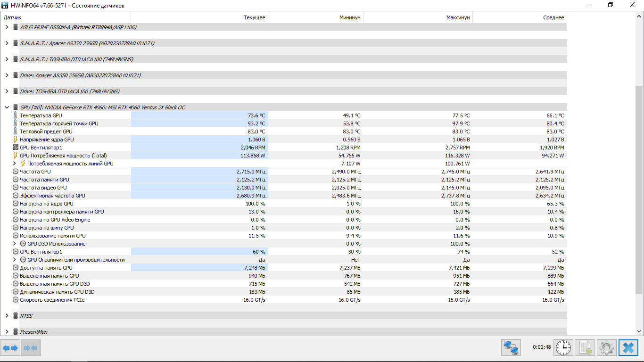Select the Частота видео GPU row label
The image size is (644, 362).
point(43,188)
